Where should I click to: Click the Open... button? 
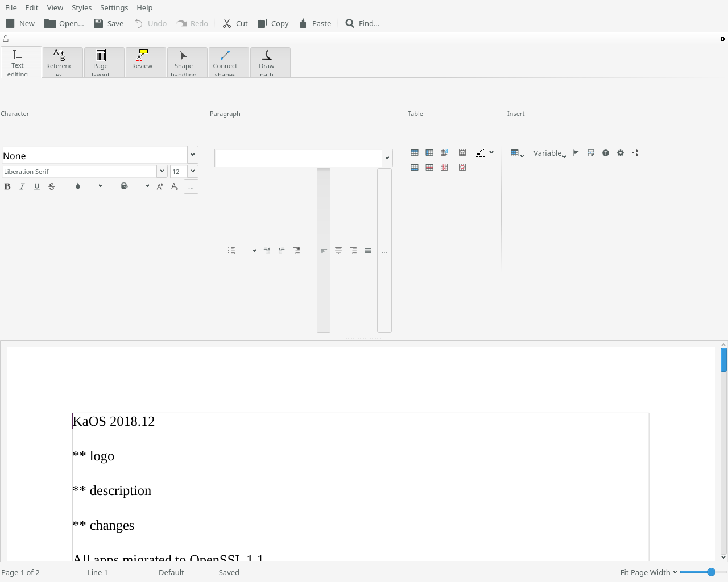[64, 23]
